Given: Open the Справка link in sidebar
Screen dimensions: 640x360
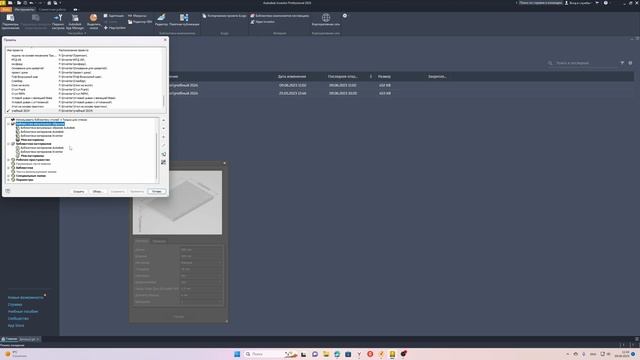Looking at the screenshot, I should click(x=15, y=304).
